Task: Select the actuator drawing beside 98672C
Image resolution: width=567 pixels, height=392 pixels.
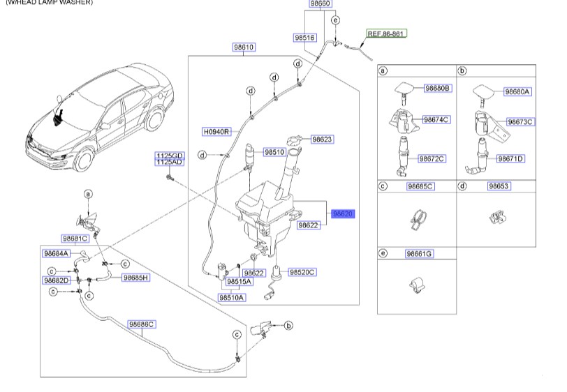Action: click(x=402, y=156)
